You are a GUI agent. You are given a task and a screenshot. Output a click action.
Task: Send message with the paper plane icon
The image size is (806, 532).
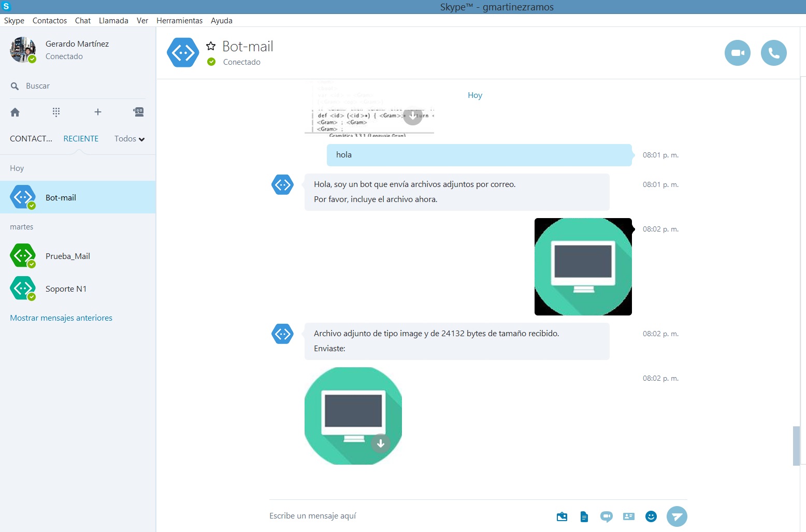click(x=677, y=516)
